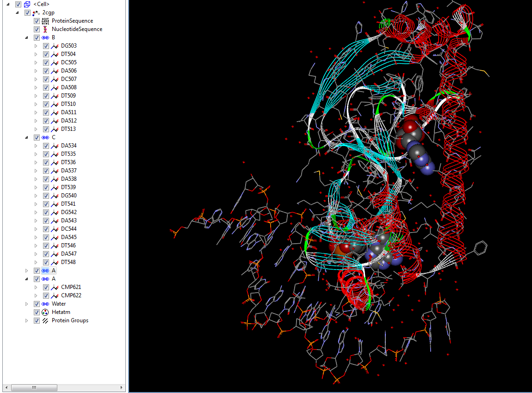Viewport: 532px width, 393px height.
Task: Uncheck the Cell visibility checkbox
Action: pos(19,5)
